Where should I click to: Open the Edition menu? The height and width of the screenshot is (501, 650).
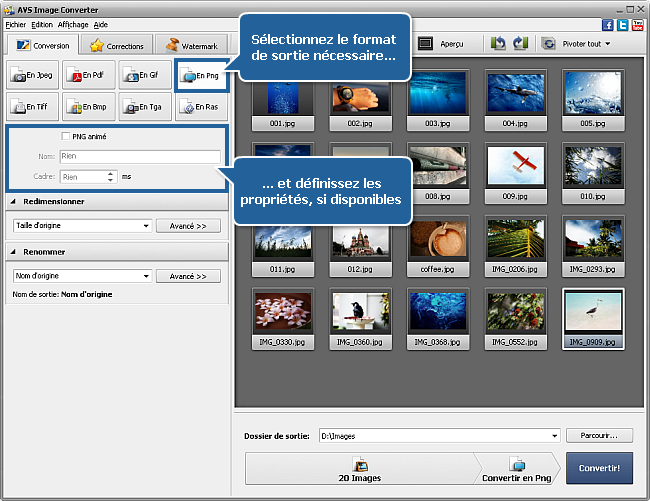point(42,25)
